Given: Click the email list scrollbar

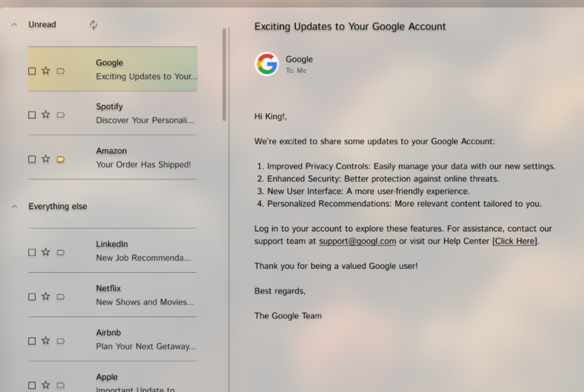Looking at the screenshot, I should coord(224,74).
